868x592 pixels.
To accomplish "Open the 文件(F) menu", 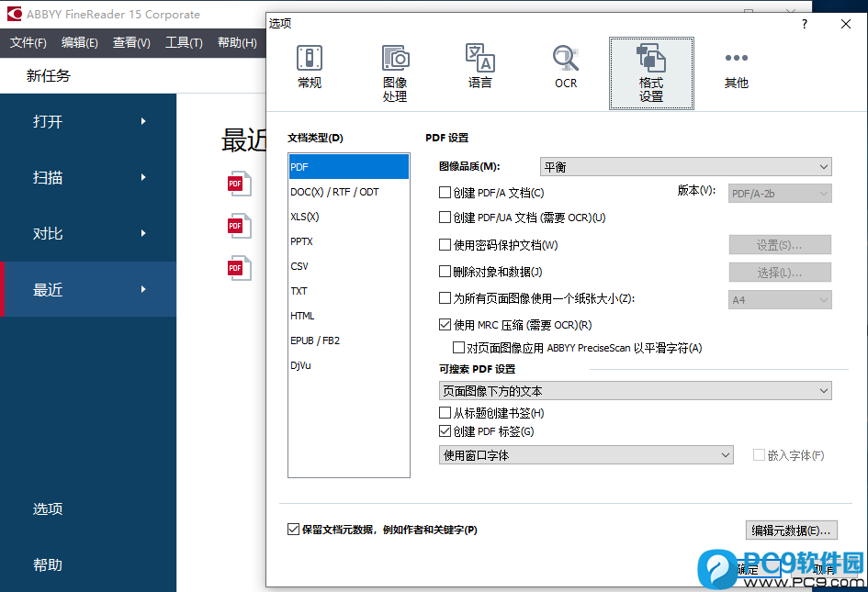I will (x=28, y=42).
